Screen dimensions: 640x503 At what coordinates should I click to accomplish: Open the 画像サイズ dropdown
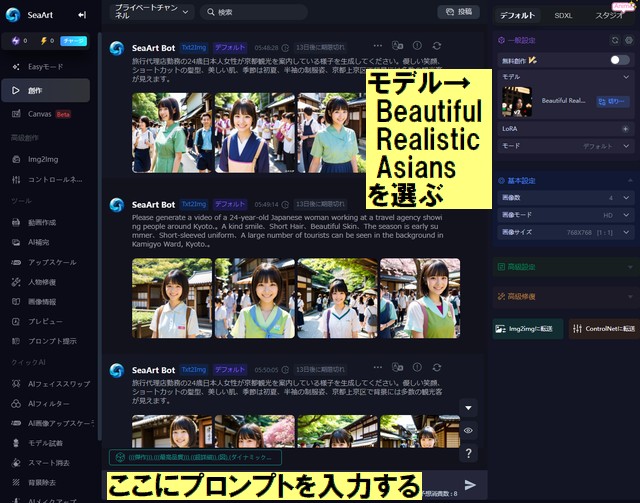point(566,232)
